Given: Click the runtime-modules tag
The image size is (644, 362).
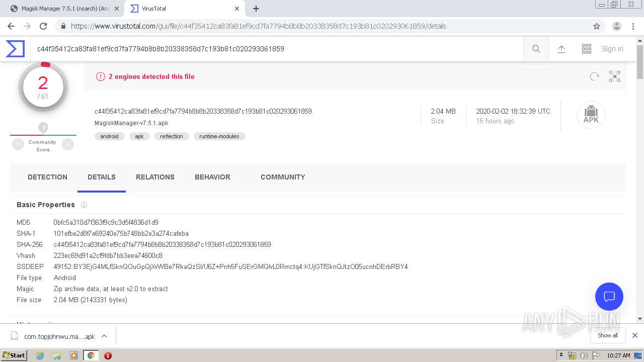Looking at the screenshot, I should tap(219, 136).
